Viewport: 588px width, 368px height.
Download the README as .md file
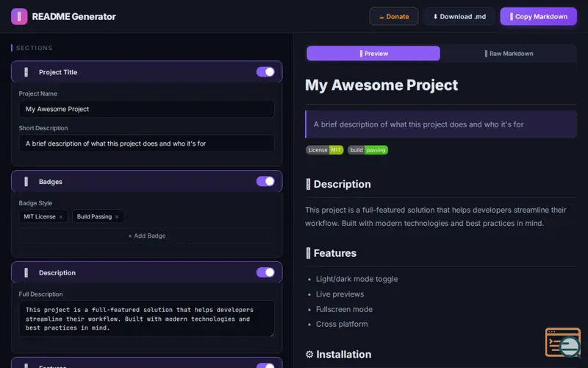tap(459, 16)
